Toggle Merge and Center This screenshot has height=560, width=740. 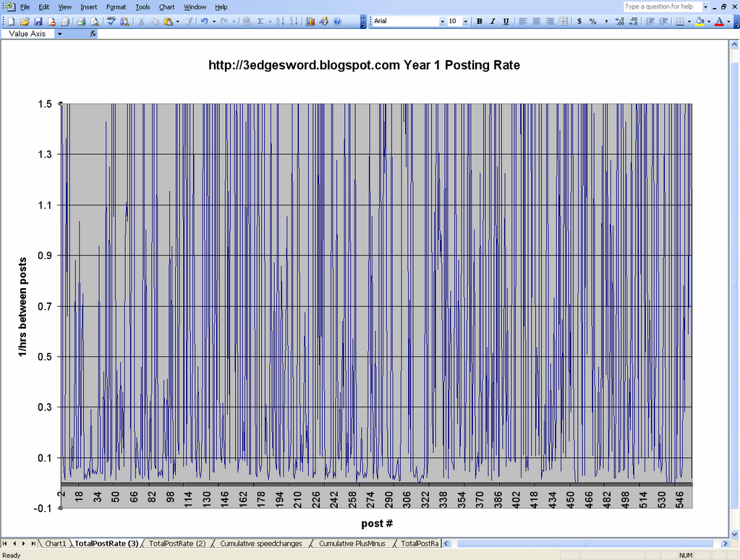point(563,21)
